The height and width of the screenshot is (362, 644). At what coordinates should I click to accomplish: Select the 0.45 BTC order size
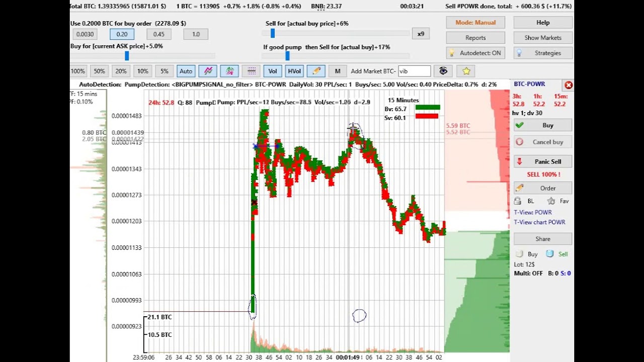[159, 34]
